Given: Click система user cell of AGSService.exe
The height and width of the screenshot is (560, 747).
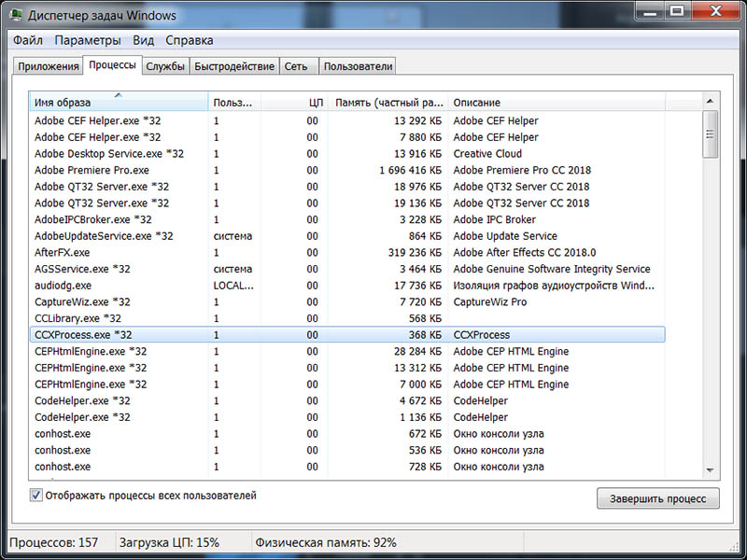Looking at the screenshot, I should 233,269.
